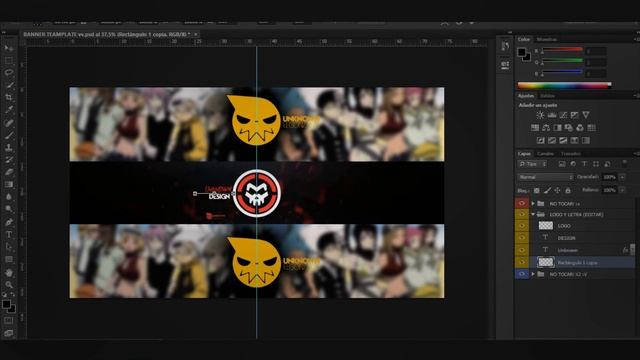Add a Photo Filter adjustment
The image size is (640, 360).
coord(569,128)
